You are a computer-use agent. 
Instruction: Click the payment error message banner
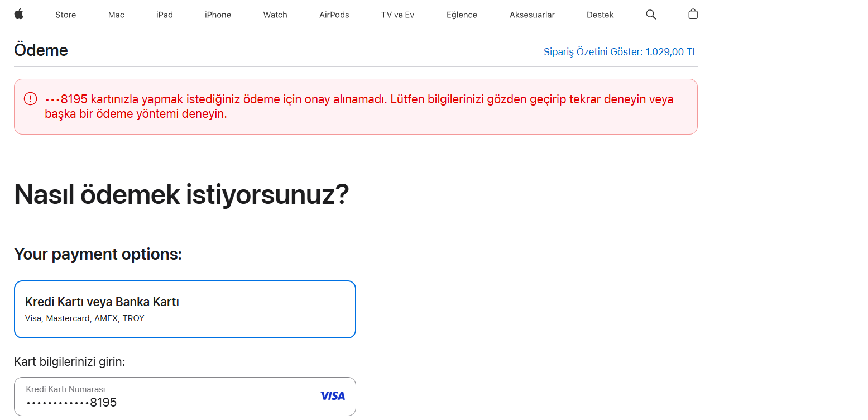tap(356, 107)
